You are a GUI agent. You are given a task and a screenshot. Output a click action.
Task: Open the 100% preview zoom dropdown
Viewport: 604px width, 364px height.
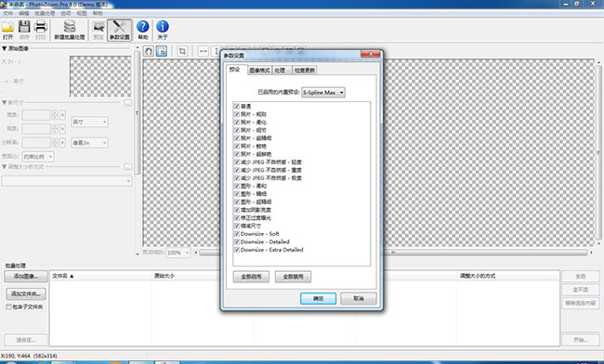coord(178,253)
